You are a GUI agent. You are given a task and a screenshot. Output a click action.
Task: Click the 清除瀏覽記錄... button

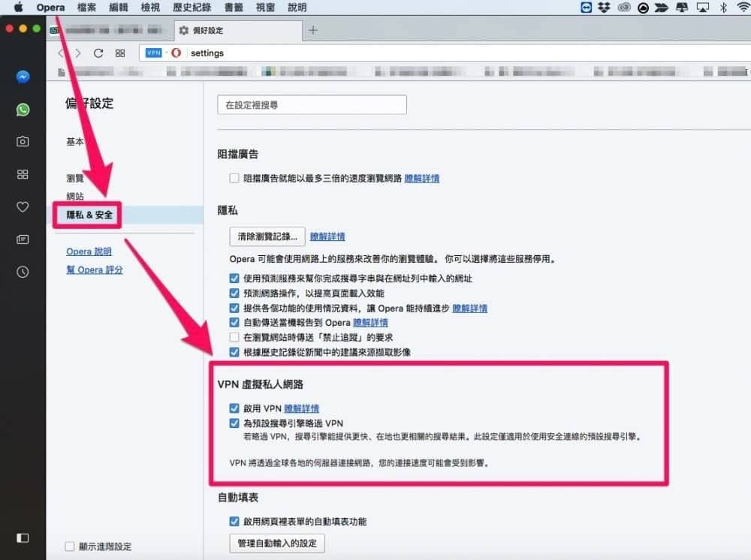click(x=267, y=236)
